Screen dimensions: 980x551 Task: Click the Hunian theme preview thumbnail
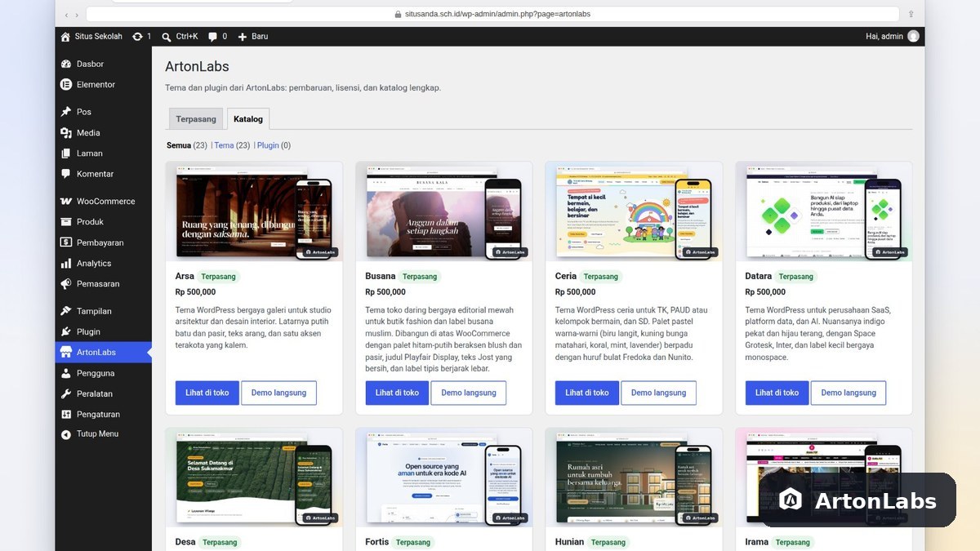pyautogui.click(x=634, y=478)
